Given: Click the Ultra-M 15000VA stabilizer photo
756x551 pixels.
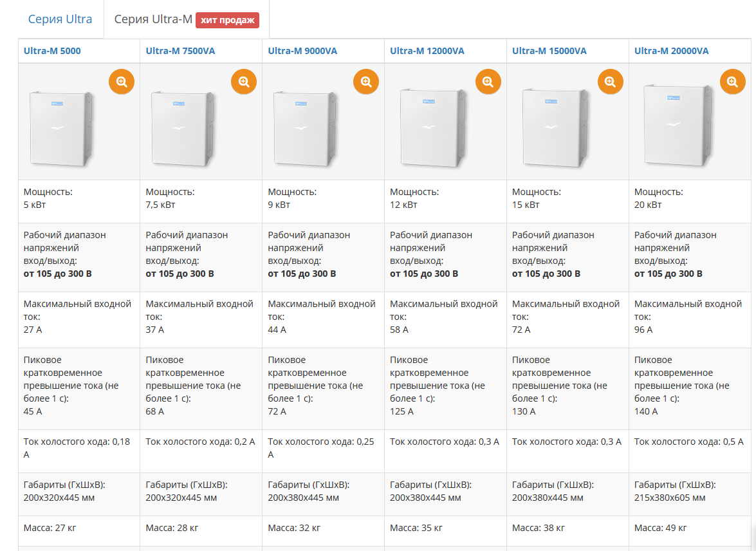Looking at the screenshot, I should pos(557,129).
